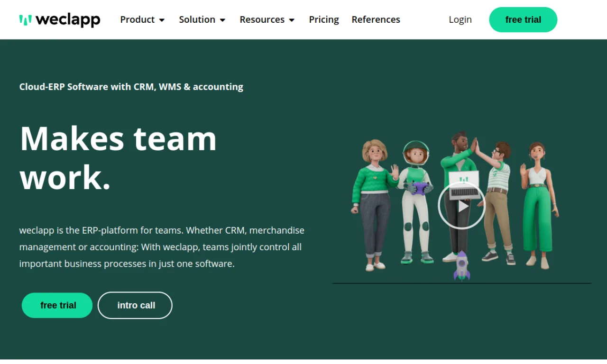
Task: Start free trial from the header
Action: pyautogui.click(x=523, y=19)
